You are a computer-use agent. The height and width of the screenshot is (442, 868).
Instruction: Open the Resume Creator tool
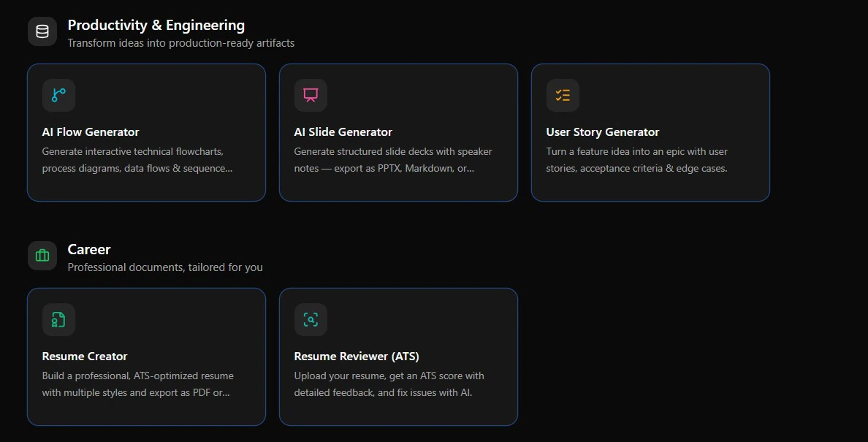(146, 357)
